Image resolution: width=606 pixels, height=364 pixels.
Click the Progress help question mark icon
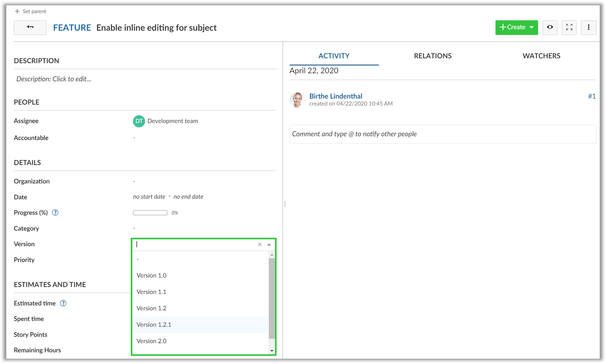pos(55,213)
